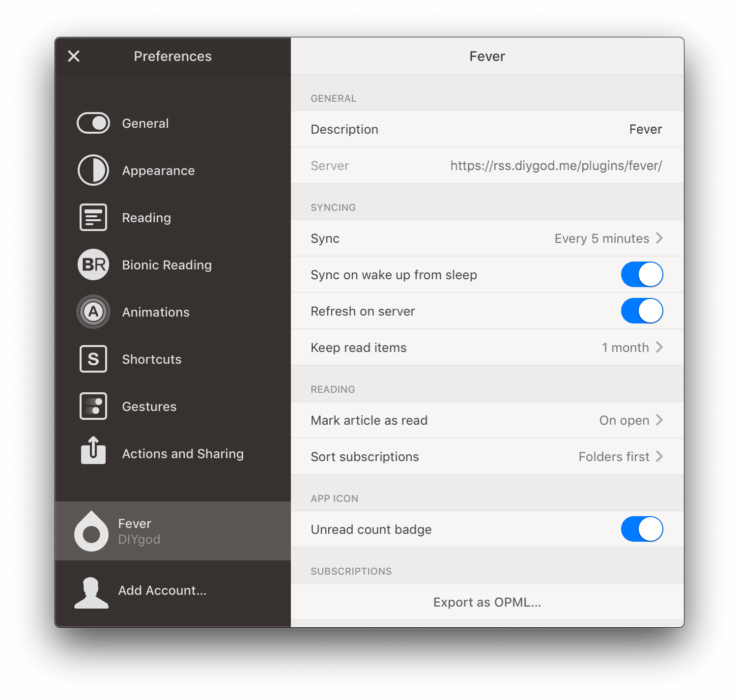Image resolution: width=739 pixels, height=700 pixels.
Task: Open the Reading document icon
Action: (93, 217)
